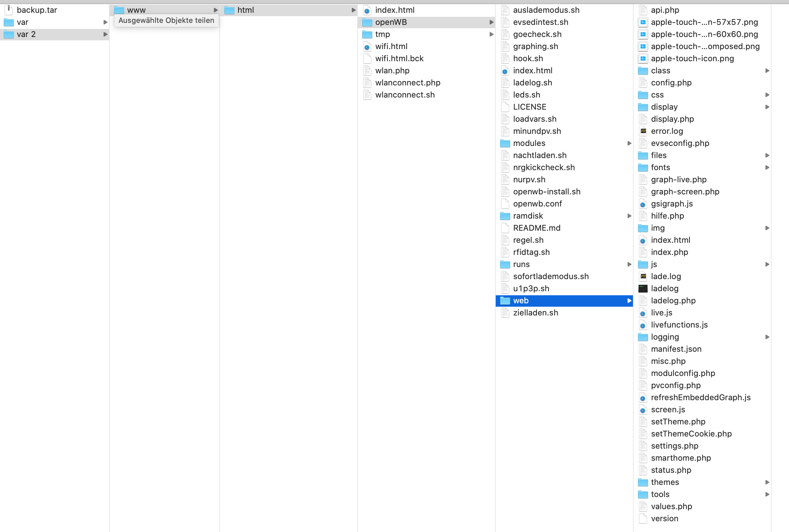789x532 pixels.
Task: Click the apple-touch-icon.png image icon
Action: 643,59
